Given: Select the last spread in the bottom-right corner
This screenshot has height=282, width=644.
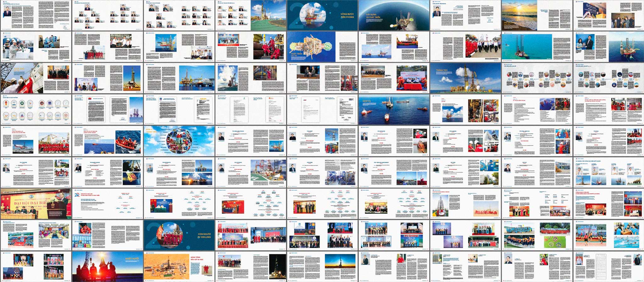Looking at the screenshot, I should coord(608,266).
